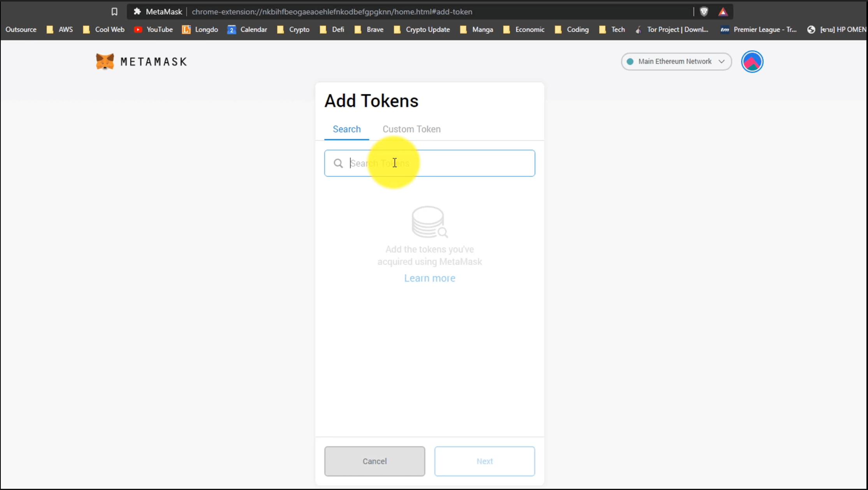Click the bookmark star icon in address bar
The height and width of the screenshot is (490, 868).
tap(114, 11)
